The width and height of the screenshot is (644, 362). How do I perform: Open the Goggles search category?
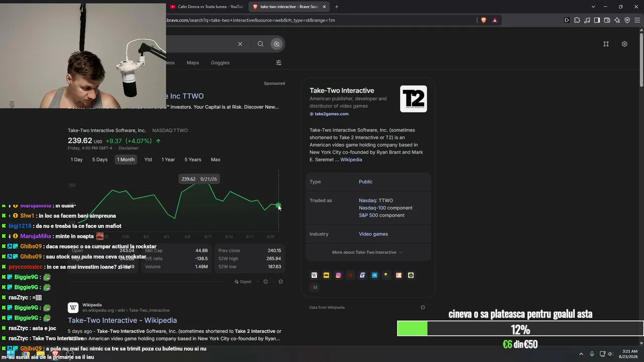coord(220,63)
